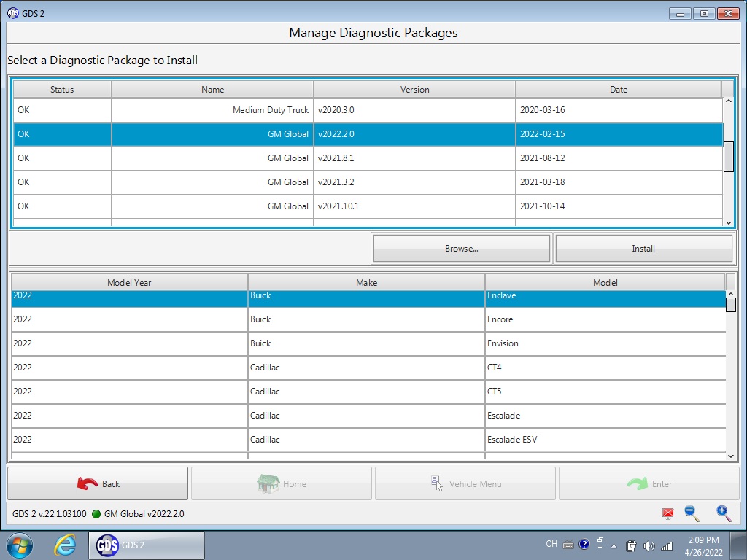
Task: Click the zoom in magnifier icon
Action: click(724, 513)
